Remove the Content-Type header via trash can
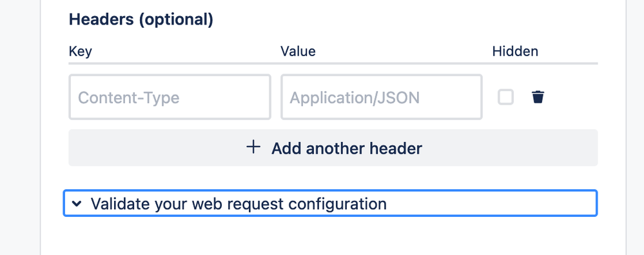The height and width of the screenshot is (255, 644). (538, 97)
